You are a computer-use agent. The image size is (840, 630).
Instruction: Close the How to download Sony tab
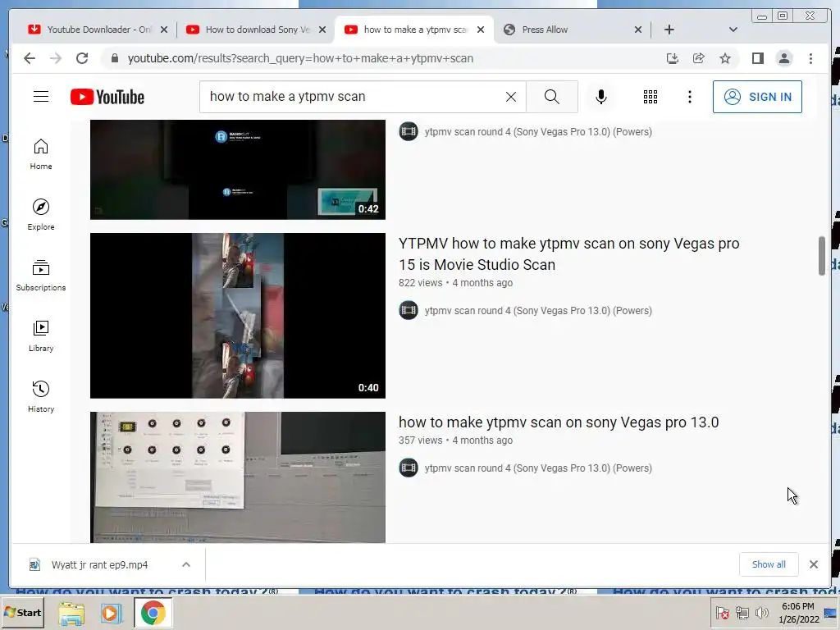pyautogui.click(x=322, y=30)
